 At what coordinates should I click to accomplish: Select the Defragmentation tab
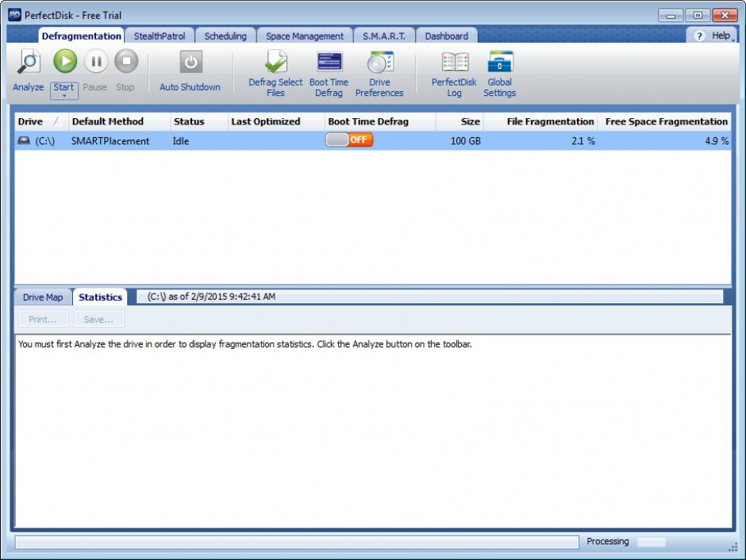(x=82, y=36)
